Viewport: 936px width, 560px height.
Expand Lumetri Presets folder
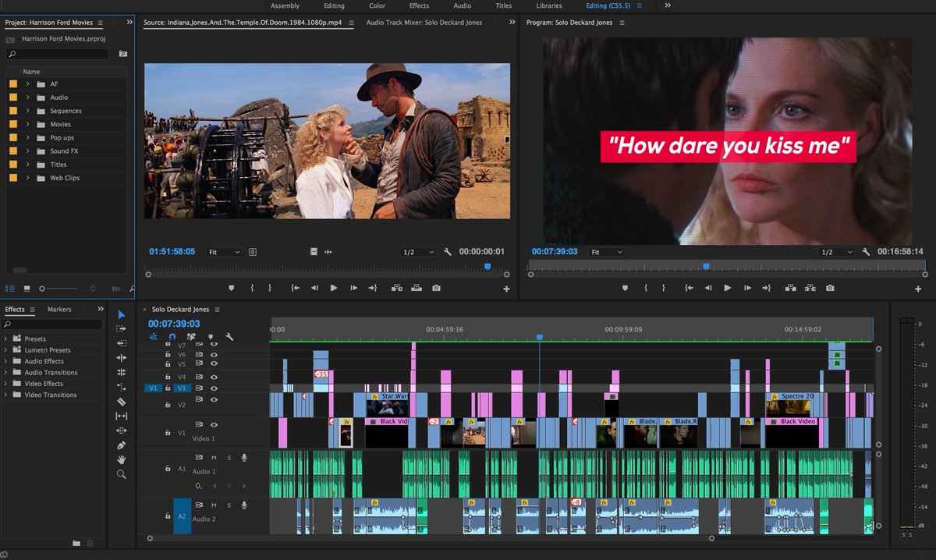[x=6, y=350]
